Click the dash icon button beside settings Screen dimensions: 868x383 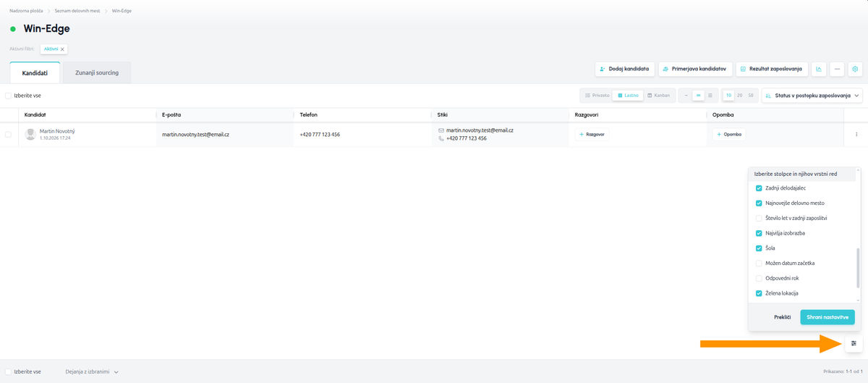(x=837, y=69)
